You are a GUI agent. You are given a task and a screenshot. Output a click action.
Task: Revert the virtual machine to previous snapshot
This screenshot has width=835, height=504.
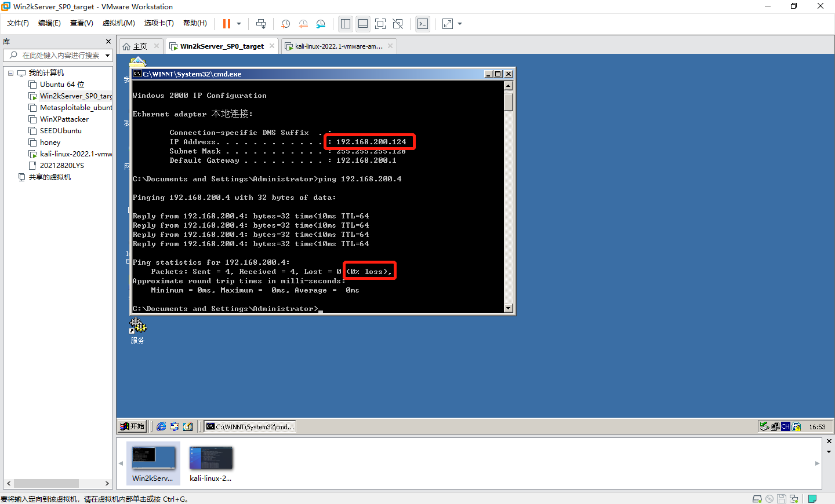(x=303, y=24)
